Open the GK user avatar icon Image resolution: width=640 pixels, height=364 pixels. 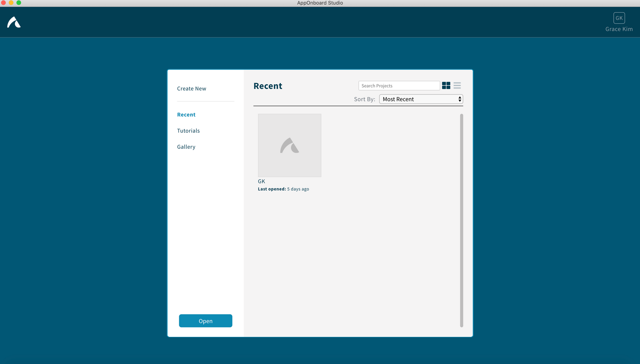pyautogui.click(x=619, y=18)
